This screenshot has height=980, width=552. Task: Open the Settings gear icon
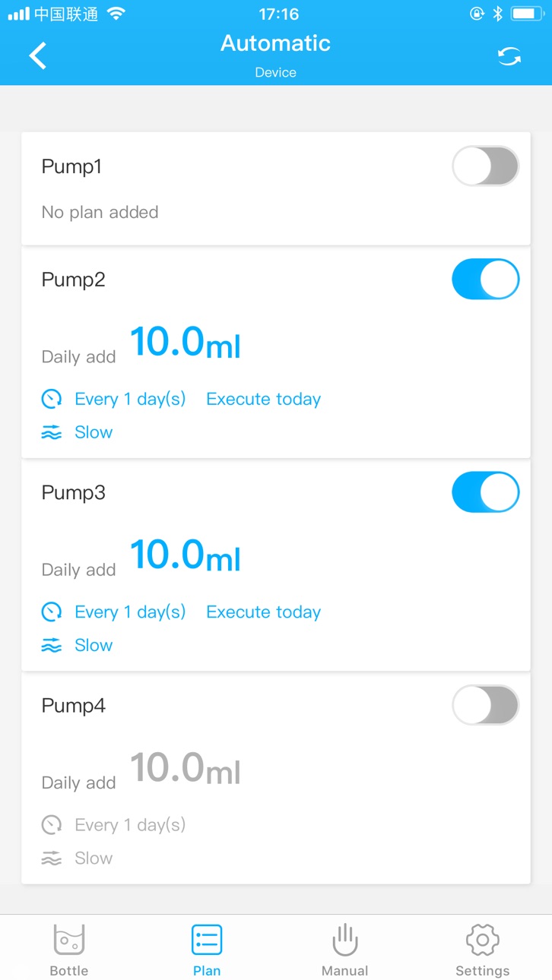[482, 940]
